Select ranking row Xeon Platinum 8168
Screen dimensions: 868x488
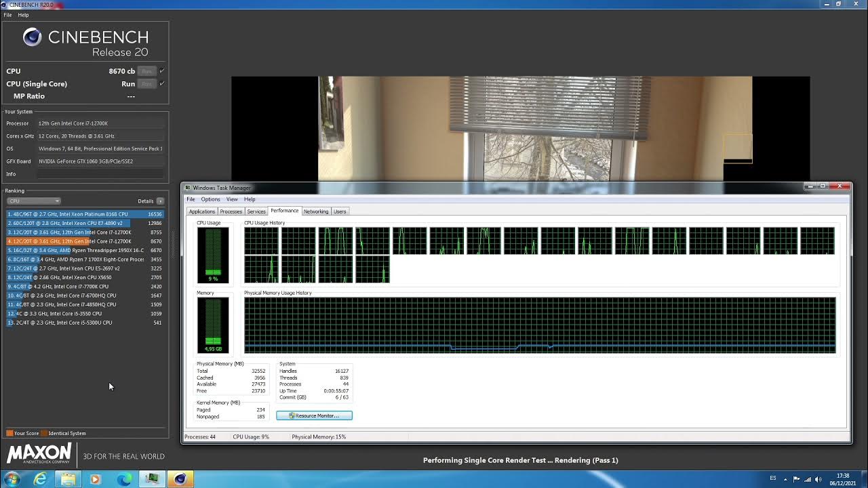point(85,214)
